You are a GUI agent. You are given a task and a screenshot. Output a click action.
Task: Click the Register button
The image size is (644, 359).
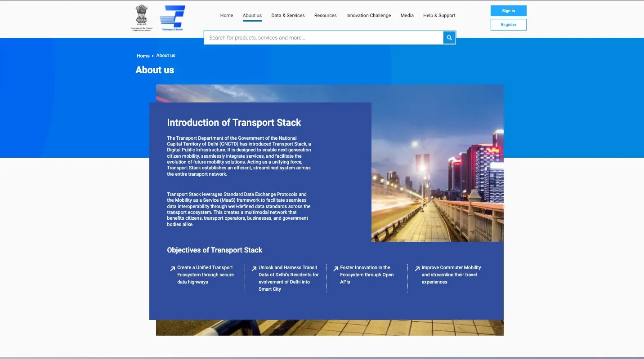pyautogui.click(x=509, y=25)
